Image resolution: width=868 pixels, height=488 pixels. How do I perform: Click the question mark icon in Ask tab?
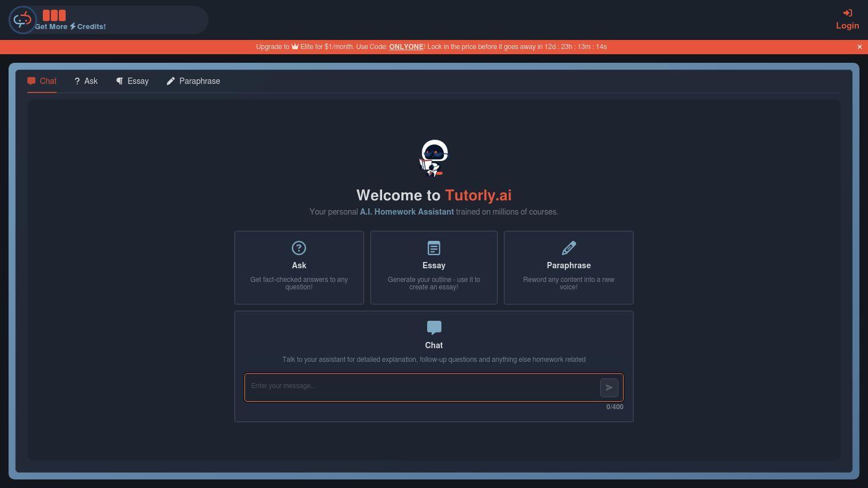pyautogui.click(x=77, y=81)
